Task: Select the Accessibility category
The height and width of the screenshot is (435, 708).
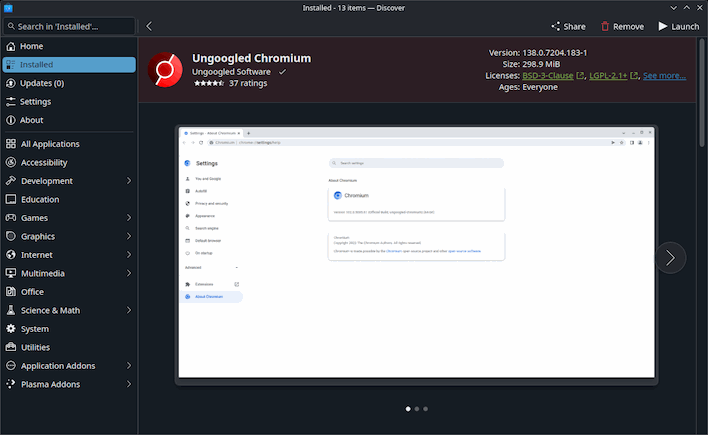Action: click(44, 162)
